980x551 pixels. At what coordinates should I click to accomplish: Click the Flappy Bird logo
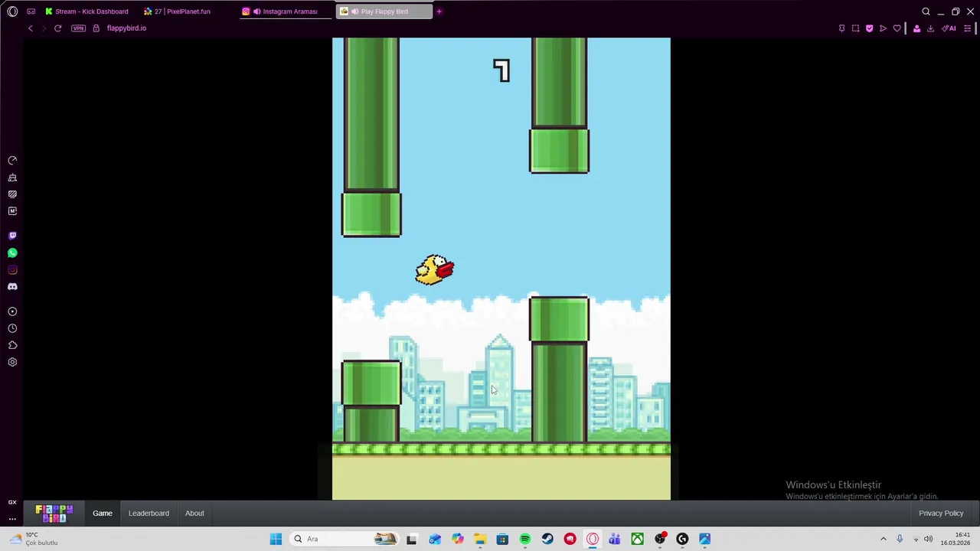(54, 514)
